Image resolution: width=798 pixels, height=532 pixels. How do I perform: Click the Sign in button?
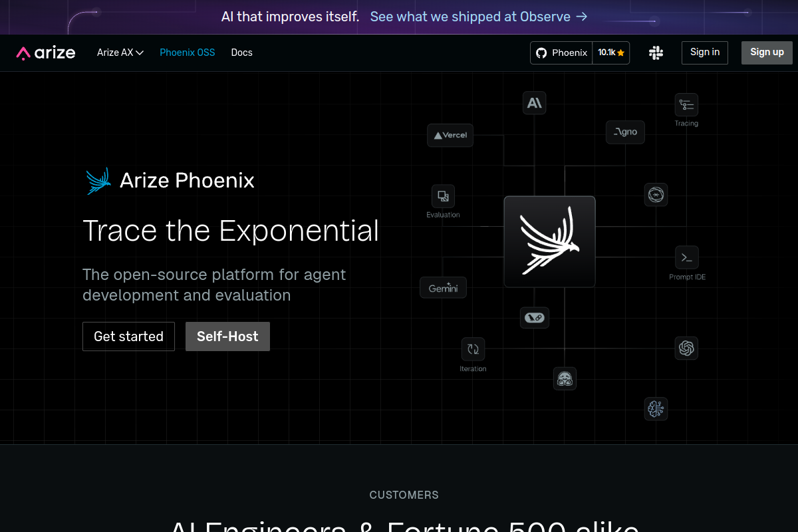click(x=705, y=53)
